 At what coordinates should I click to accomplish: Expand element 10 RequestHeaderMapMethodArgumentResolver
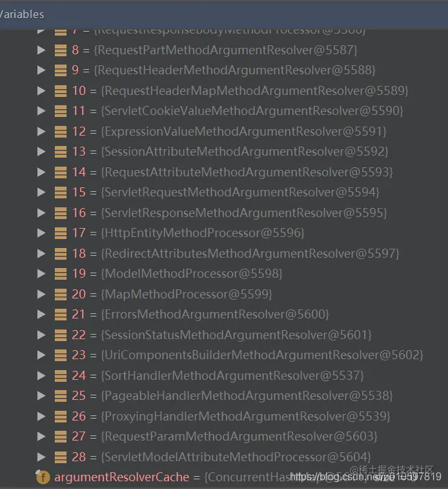(41, 90)
